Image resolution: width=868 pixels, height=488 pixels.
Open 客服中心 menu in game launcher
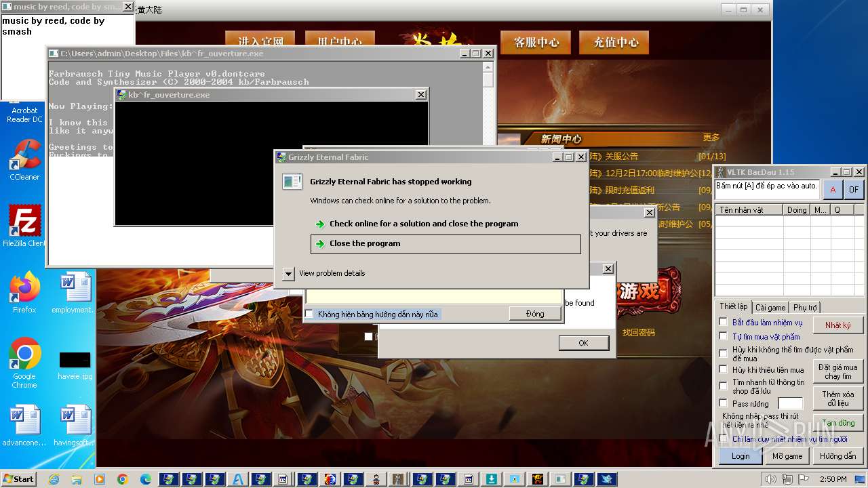(536, 42)
